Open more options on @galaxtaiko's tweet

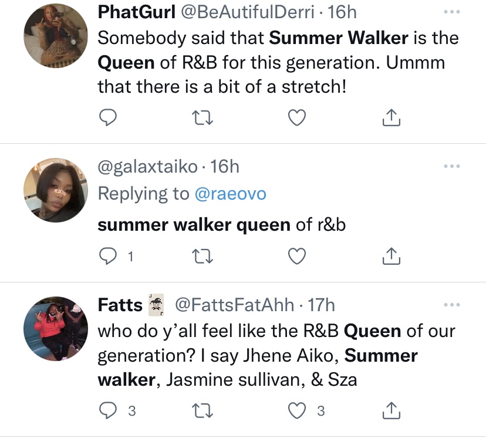tap(451, 166)
